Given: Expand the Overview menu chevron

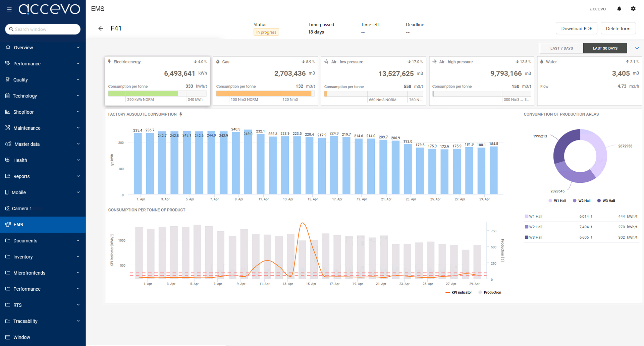Looking at the screenshot, I should [78, 47].
